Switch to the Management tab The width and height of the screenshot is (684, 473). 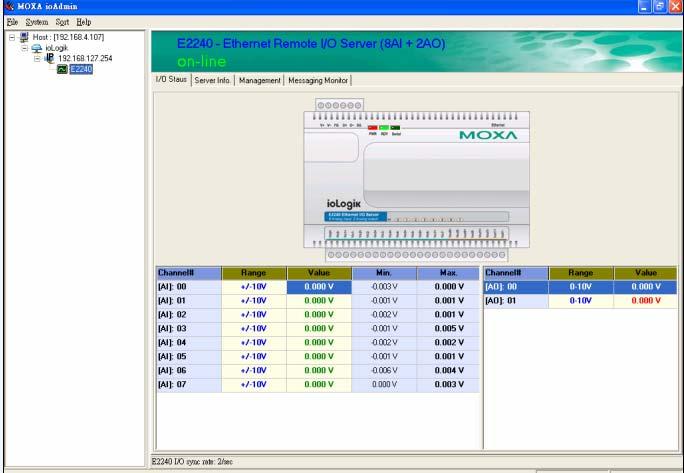tap(260, 80)
